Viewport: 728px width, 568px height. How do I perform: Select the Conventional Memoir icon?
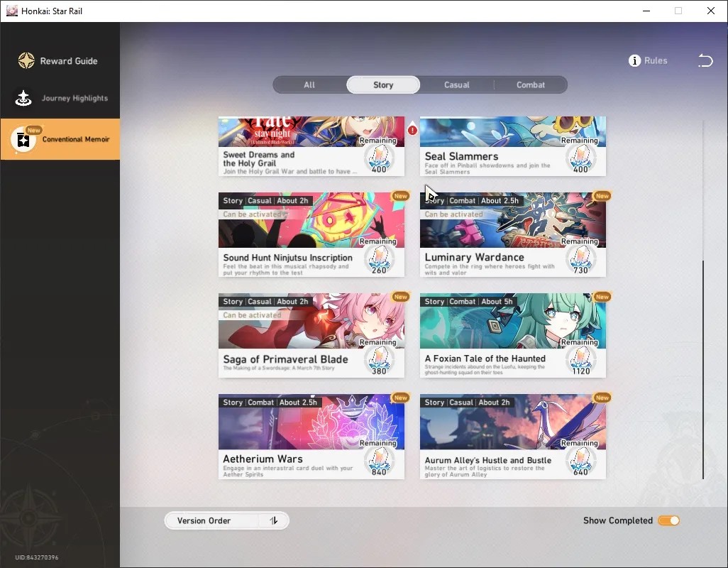23,139
